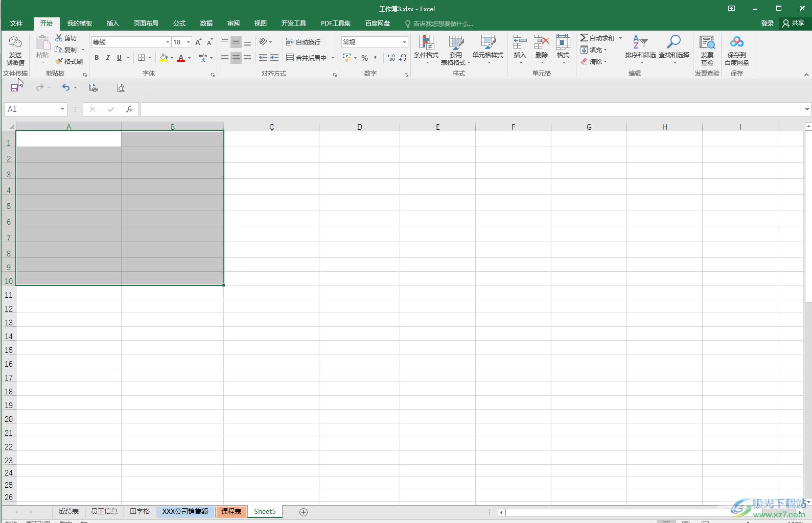Click decrease decimal places icon
The width and height of the screenshot is (812, 523).
click(x=403, y=58)
